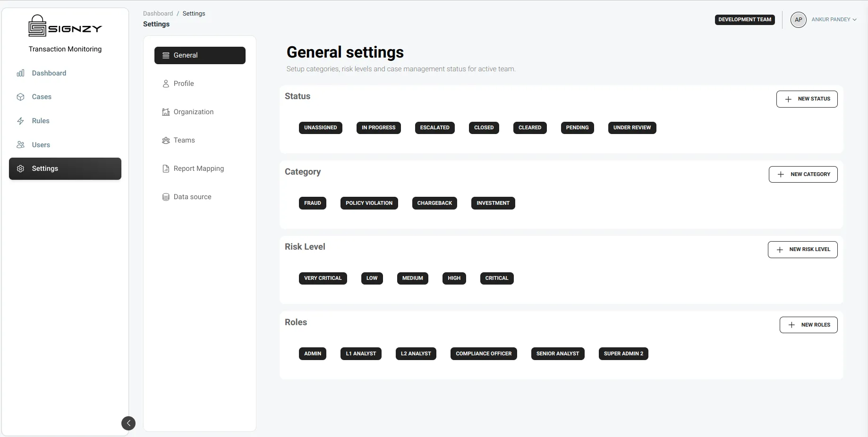Click the Rules lightning bolt icon
The image size is (868, 437).
[20, 121]
